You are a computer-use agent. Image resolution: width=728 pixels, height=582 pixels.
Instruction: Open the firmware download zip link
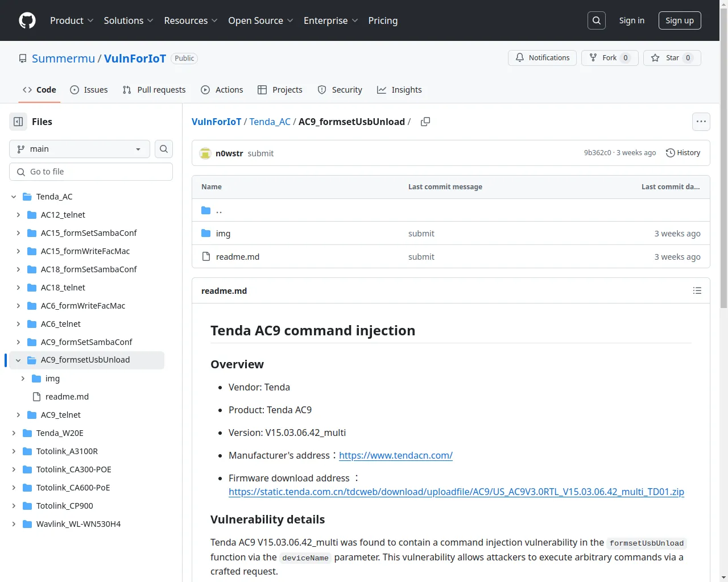tap(456, 492)
